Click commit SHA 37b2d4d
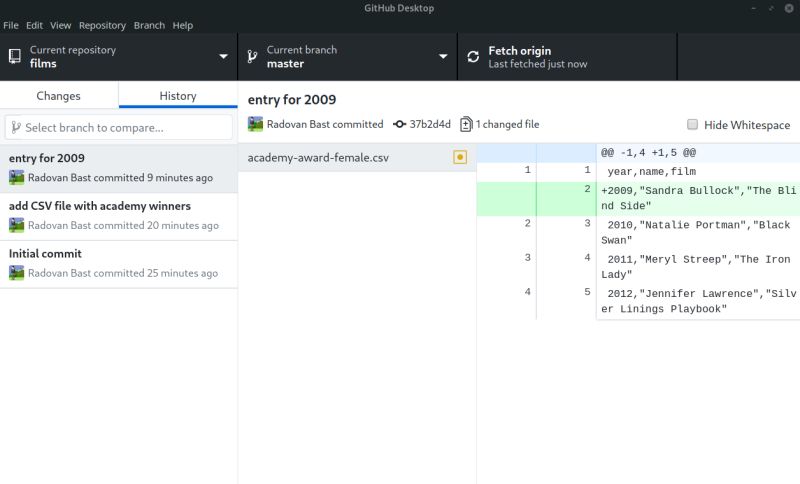This screenshot has width=800, height=484. click(x=430, y=124)
